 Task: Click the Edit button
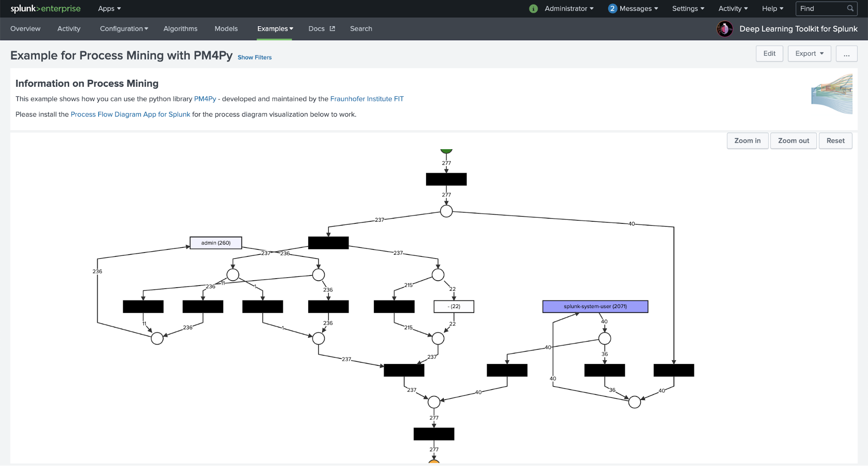769,53
